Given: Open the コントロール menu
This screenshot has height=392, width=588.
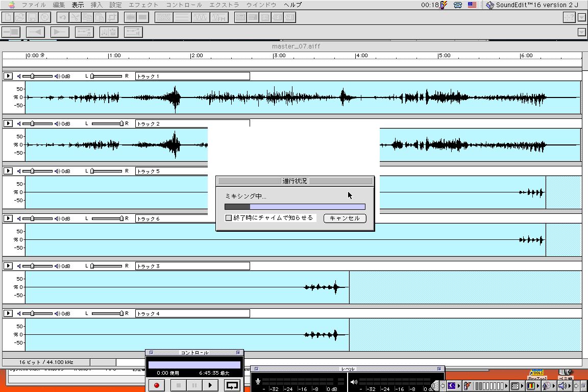Looking at the screenshot, I should (184, 5).
